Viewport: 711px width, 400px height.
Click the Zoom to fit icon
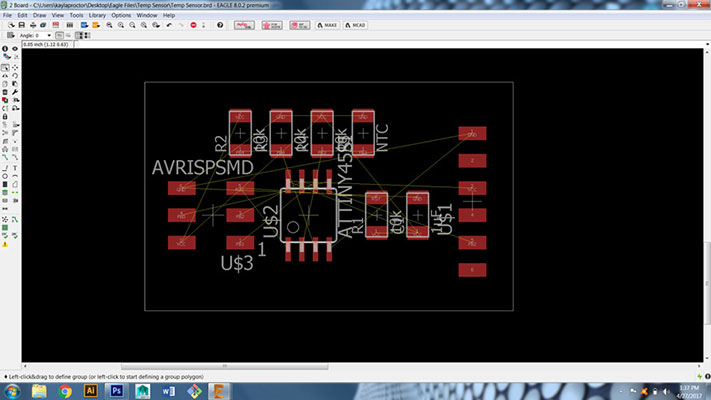pos(109,25)
